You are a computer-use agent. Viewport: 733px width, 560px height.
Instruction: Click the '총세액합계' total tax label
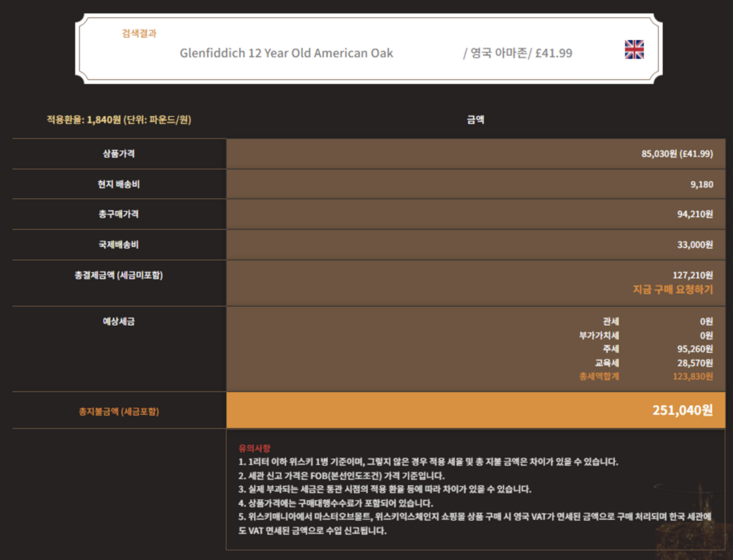[599, 377]
